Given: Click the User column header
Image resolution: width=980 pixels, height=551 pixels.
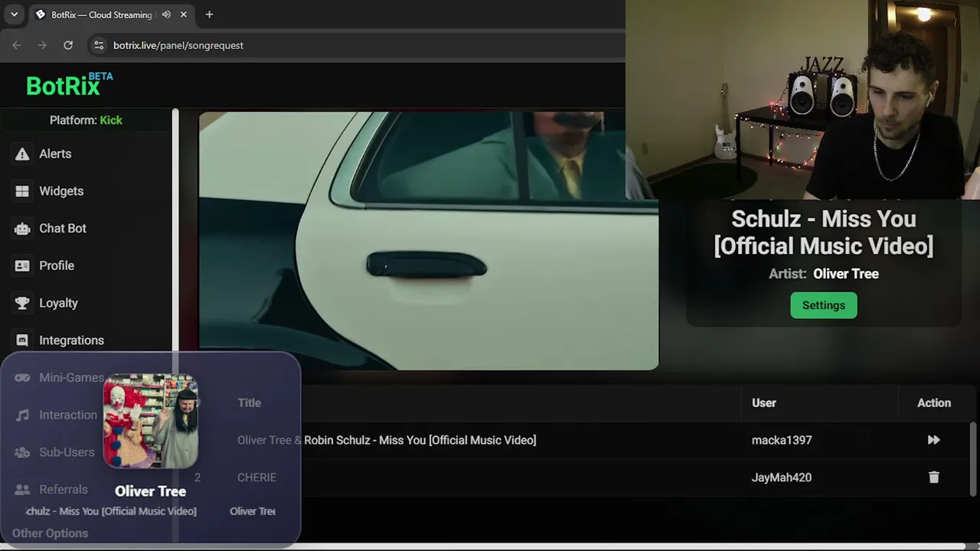Looking at the screenshot, I should point(764,403).
